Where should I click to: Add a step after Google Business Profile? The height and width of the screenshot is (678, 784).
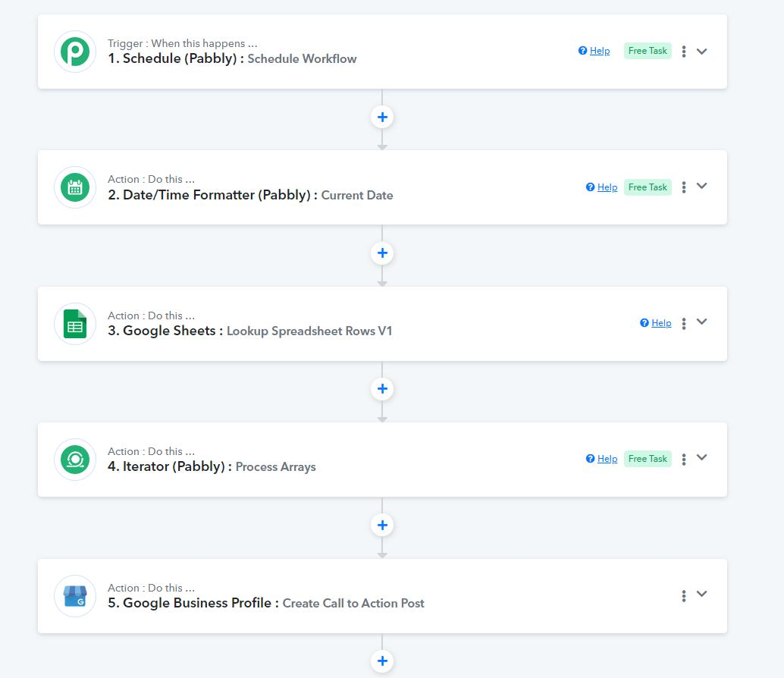(x=382, y=661)
